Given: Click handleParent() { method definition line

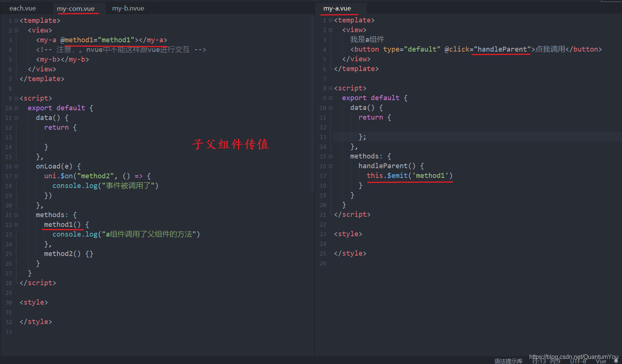Looking at the screenshot, I should (x=391, y=166).
